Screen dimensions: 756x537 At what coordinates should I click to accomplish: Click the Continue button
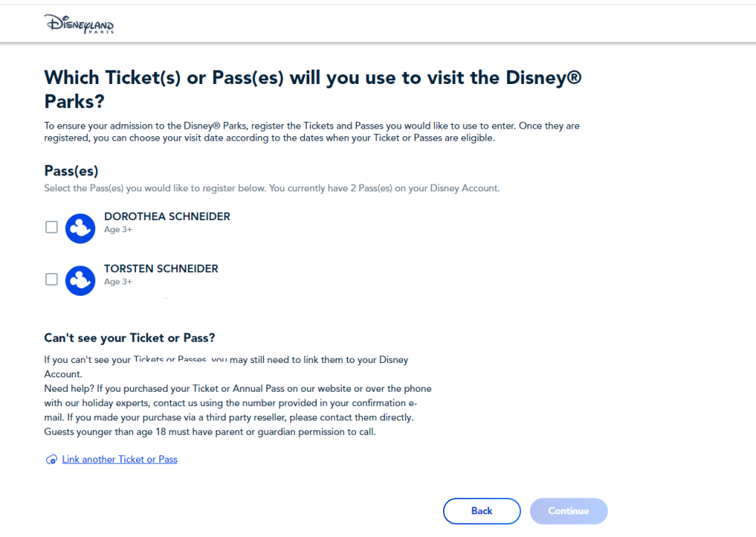[x=569, y=511]
